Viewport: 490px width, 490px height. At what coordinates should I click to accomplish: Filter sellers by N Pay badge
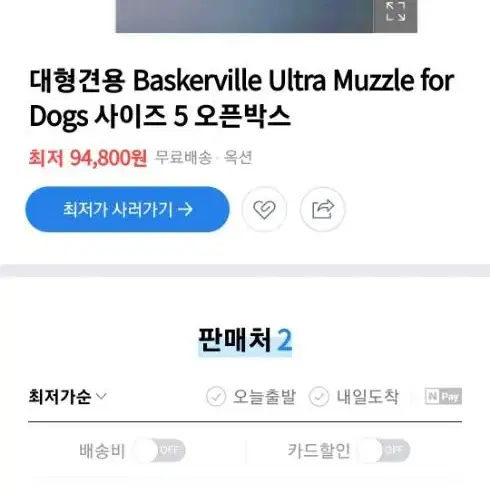443,396
